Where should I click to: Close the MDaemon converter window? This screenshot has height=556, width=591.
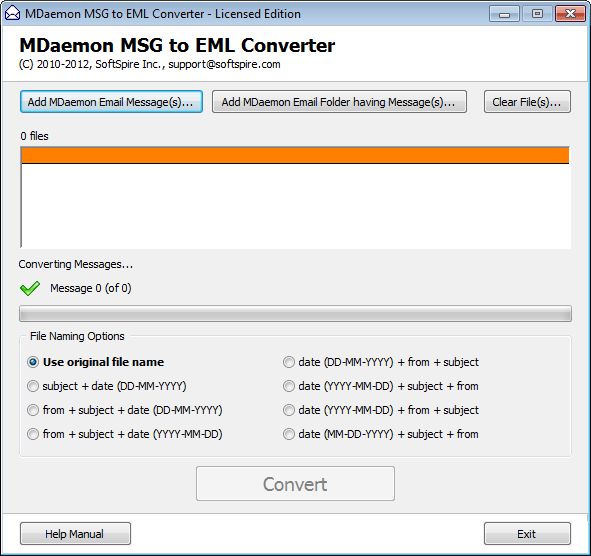click(x=570, y=14)
